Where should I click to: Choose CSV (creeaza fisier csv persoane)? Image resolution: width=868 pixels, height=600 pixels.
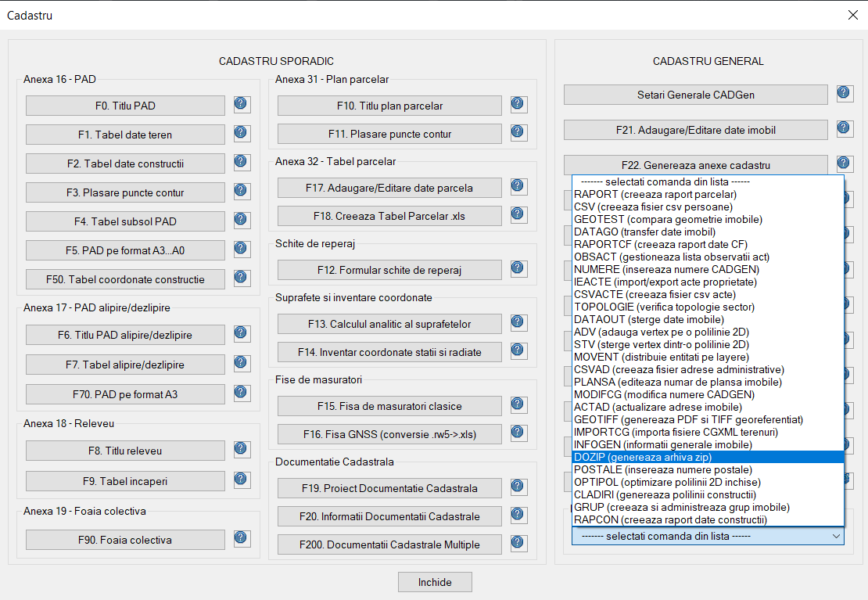708,207
